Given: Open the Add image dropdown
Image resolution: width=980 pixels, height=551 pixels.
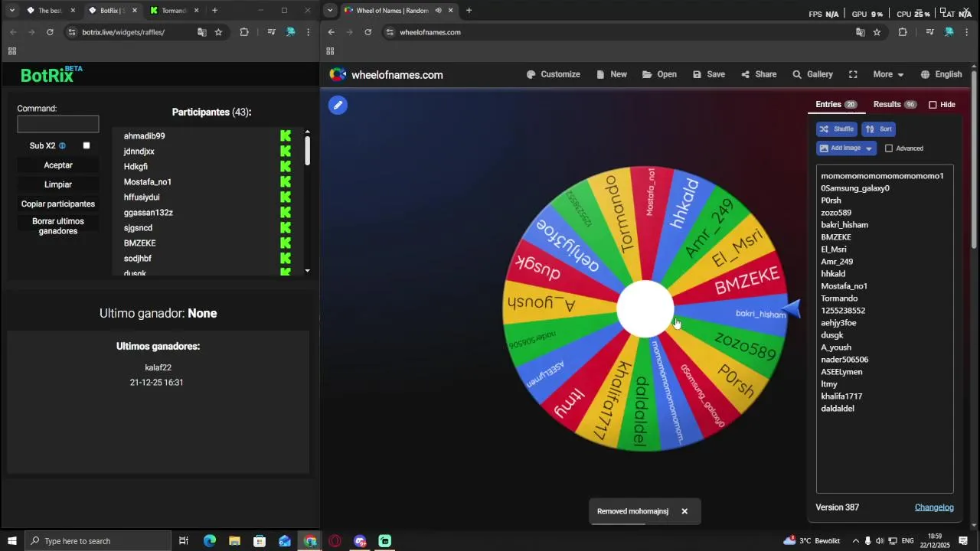Looking at the screenshot, I should point(846,148).
